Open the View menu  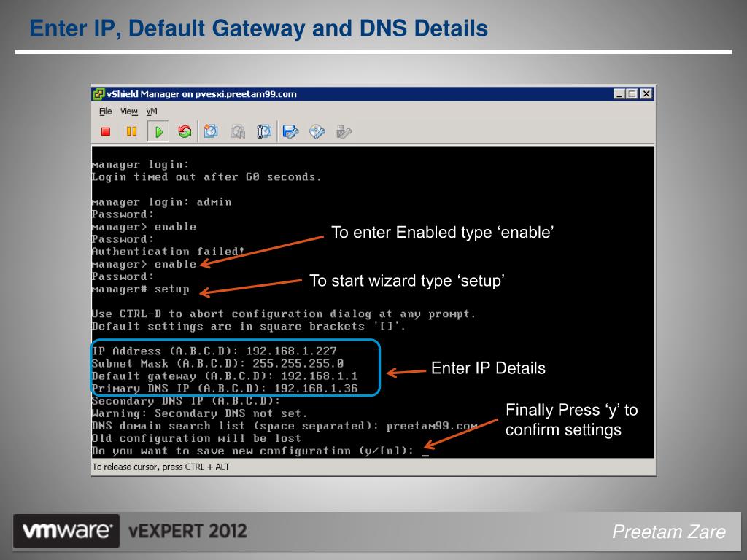click(x=128, y=112)
